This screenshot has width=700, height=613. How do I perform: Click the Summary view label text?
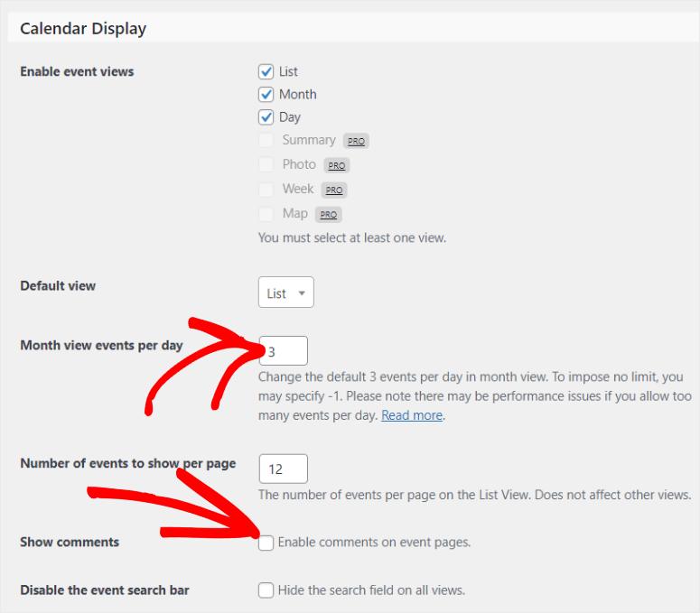(x=309, y=140)
